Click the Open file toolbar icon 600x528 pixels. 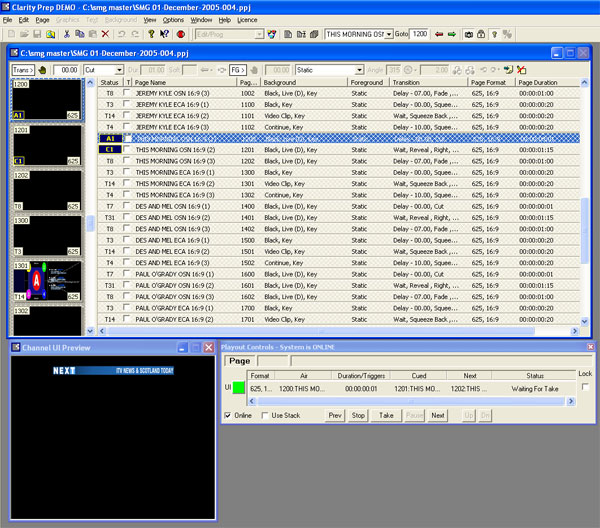click(24, 34)
